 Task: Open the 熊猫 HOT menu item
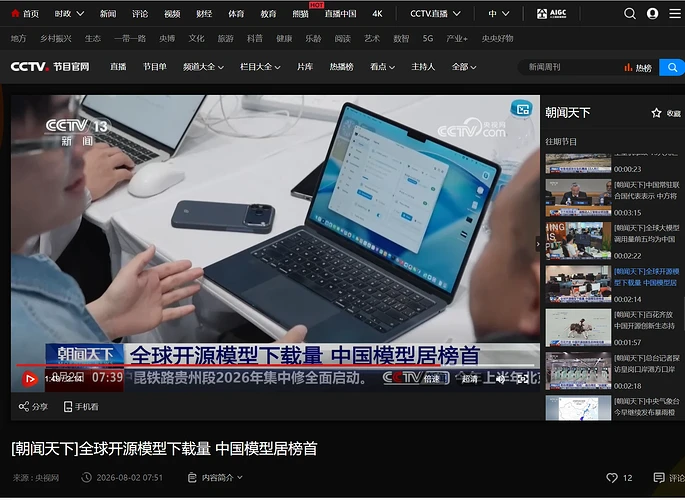pyautogui.click(x=301, y=14)
